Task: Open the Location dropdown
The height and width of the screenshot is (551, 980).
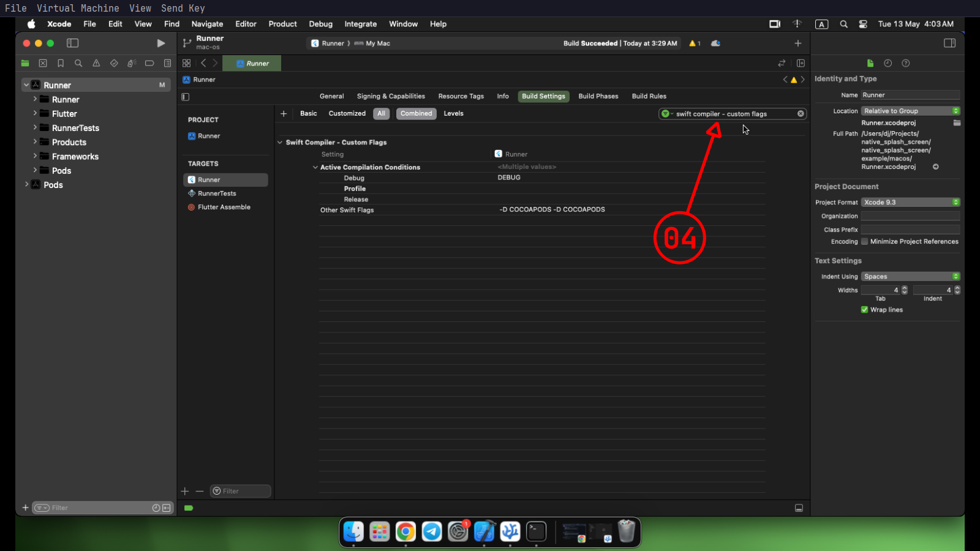Action: tap(910, 111)
